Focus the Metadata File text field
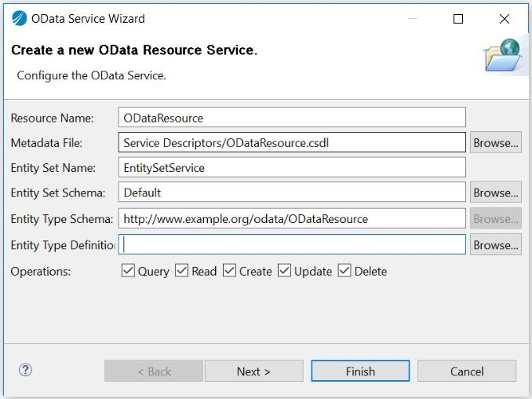Viewport: 532px width, 399px height. (292, 143)
